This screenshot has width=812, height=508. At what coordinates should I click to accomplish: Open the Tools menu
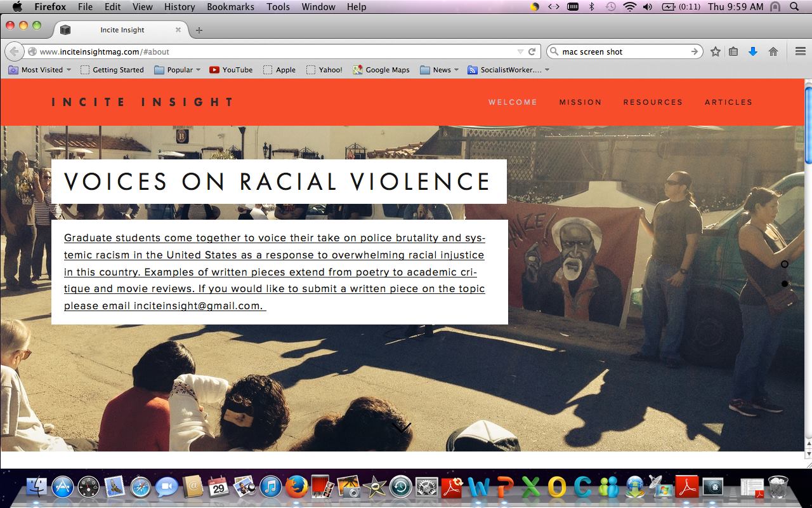(278, 7)
